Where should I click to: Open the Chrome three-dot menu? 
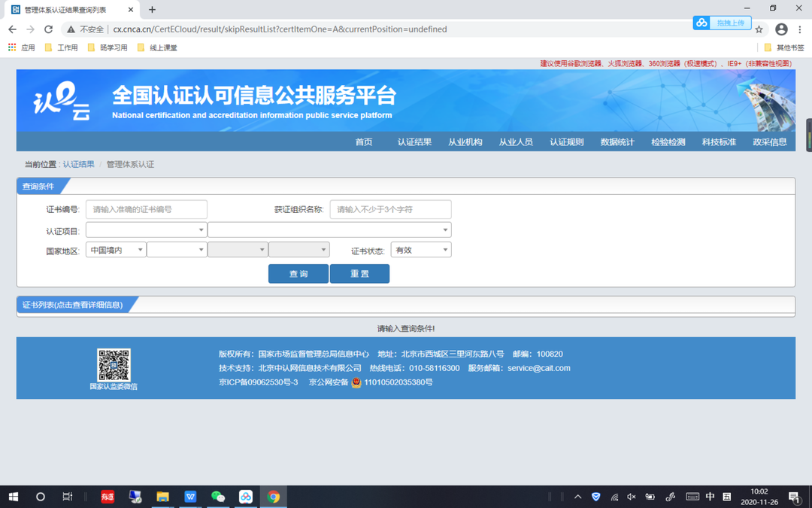pos(799,29)
